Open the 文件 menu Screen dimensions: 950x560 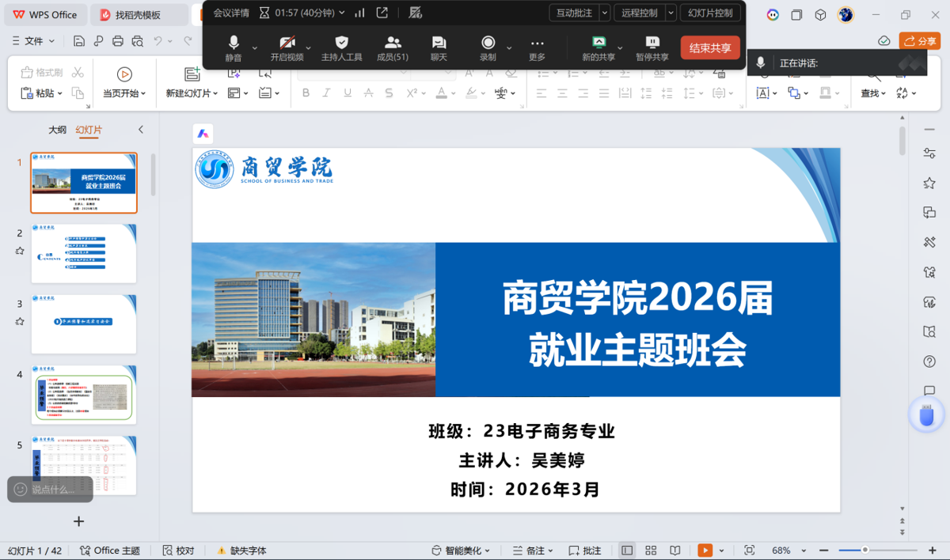pos(34,41)
